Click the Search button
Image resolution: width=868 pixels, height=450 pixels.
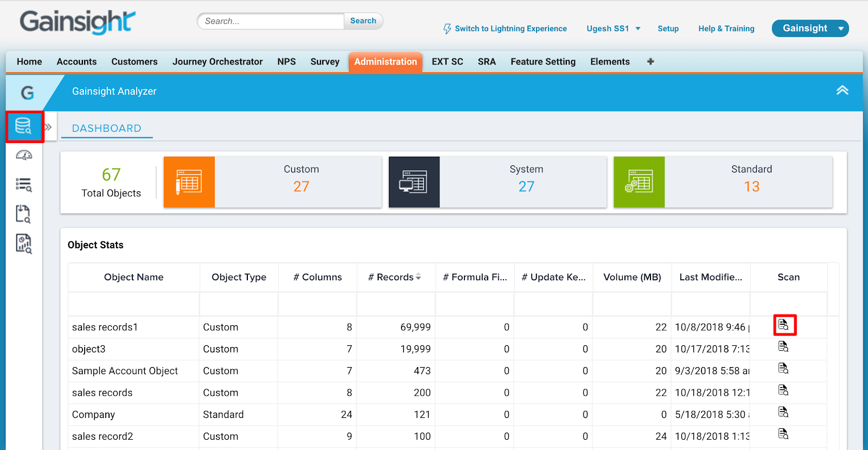363,21
